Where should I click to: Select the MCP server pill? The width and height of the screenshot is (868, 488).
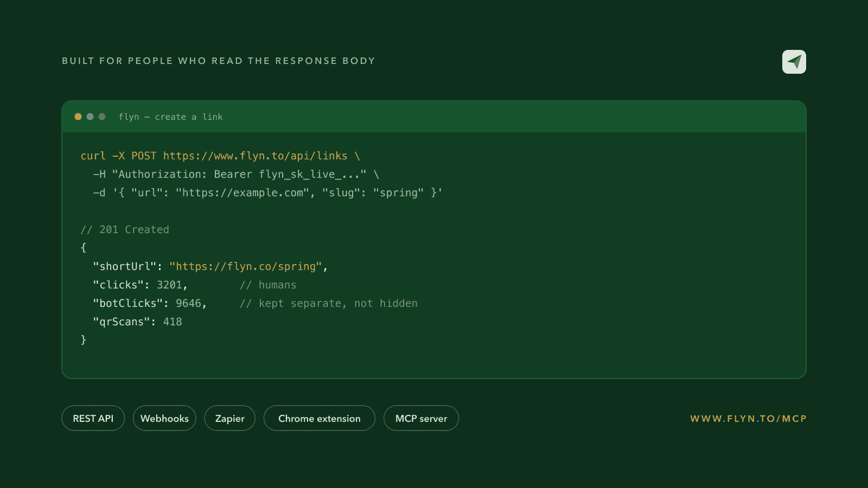pyautogui.click(x=422, y=418)
